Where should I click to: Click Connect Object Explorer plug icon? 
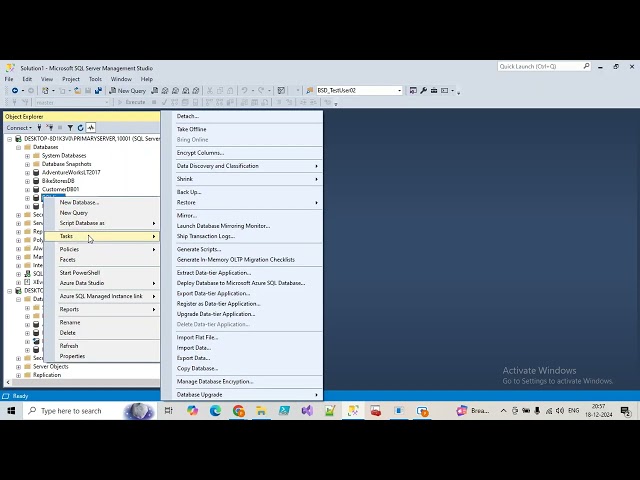coord(40,128)
